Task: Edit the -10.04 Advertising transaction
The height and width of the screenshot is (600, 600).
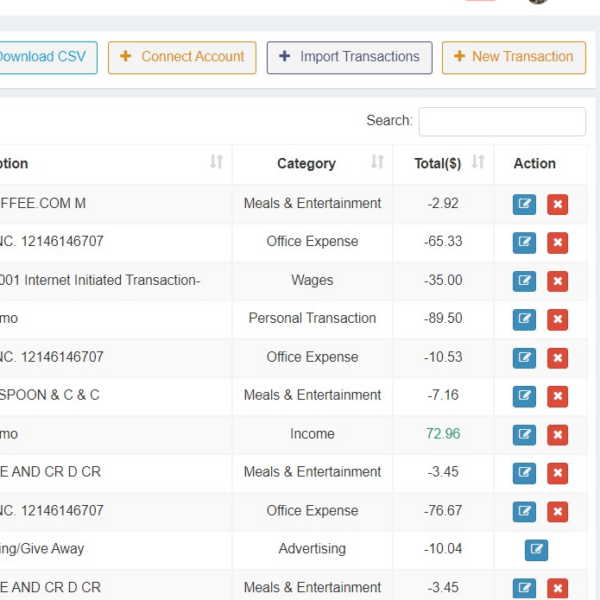Action: [536, 549]
